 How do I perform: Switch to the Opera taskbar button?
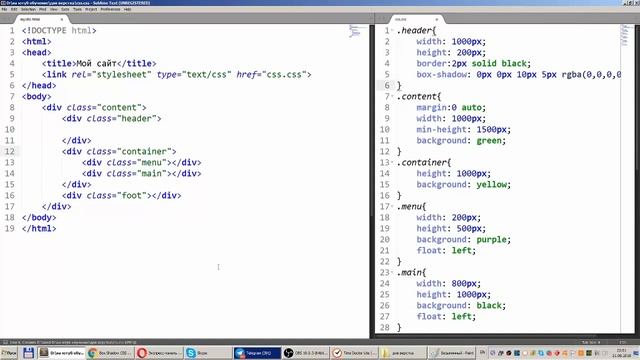[159, 353]
